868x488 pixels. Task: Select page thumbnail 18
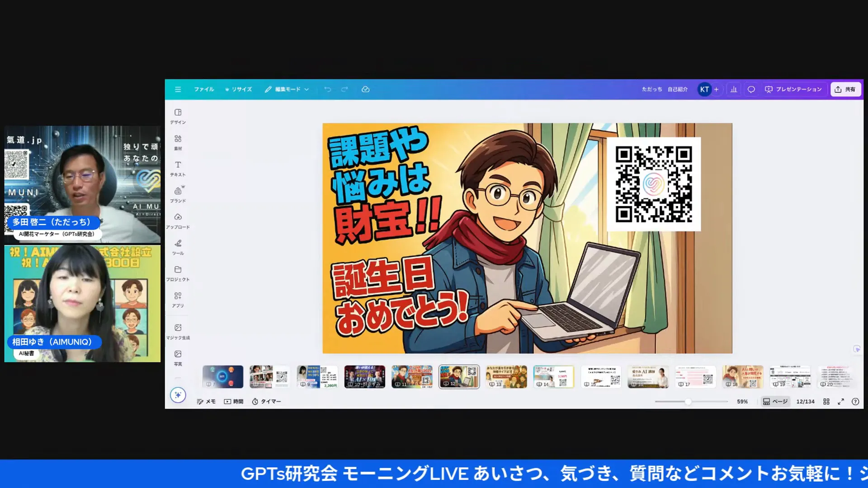[x=742, y=377]
